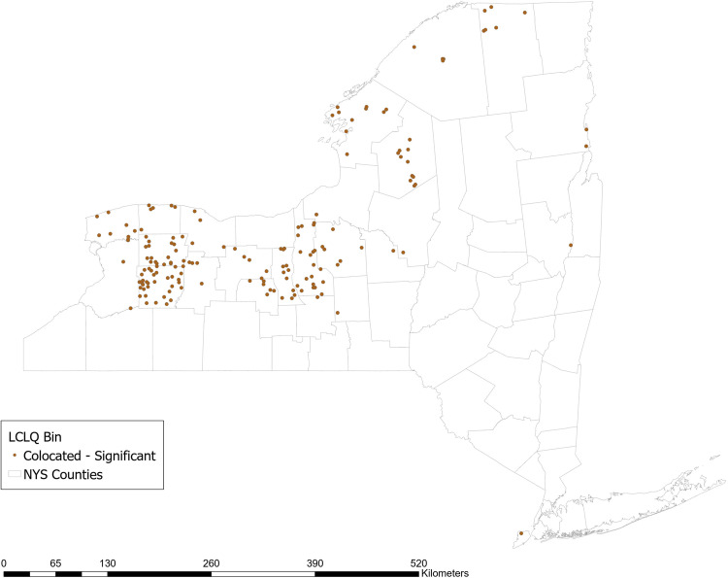The width and height of the screenshot is (728, 578).
Task: Click the northeasternmost point marker near the top border
Action: (x=524, y=13)
